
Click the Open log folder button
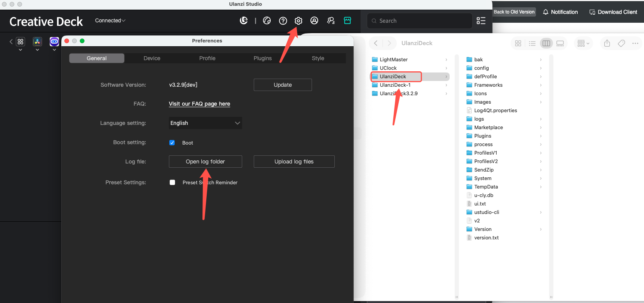pos(206,162)
